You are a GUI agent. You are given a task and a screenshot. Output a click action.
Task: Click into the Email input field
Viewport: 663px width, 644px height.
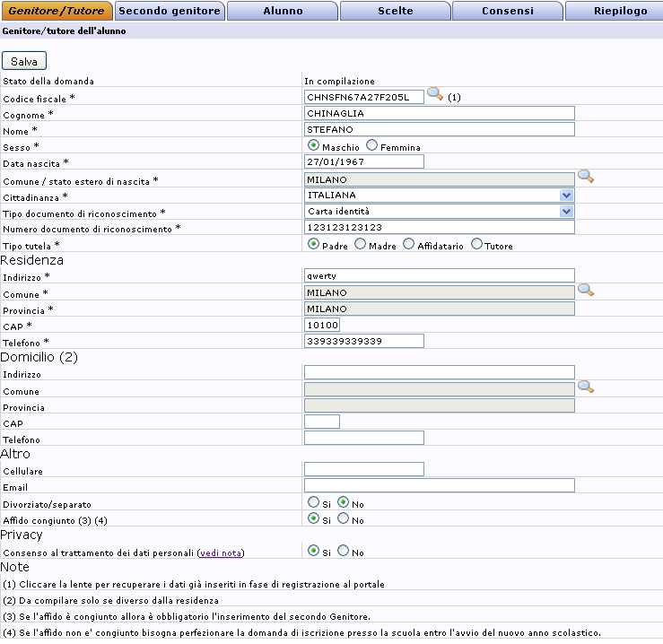coord(440,485)
